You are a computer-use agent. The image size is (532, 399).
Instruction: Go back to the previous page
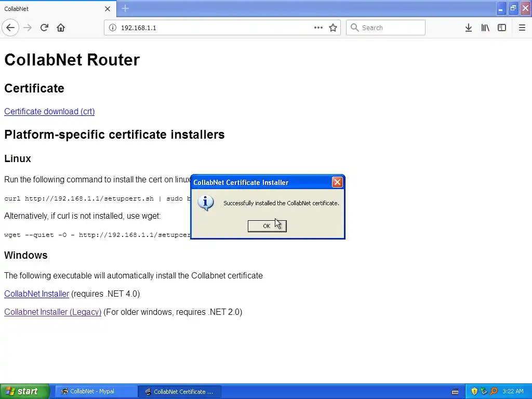click(10, 28)
